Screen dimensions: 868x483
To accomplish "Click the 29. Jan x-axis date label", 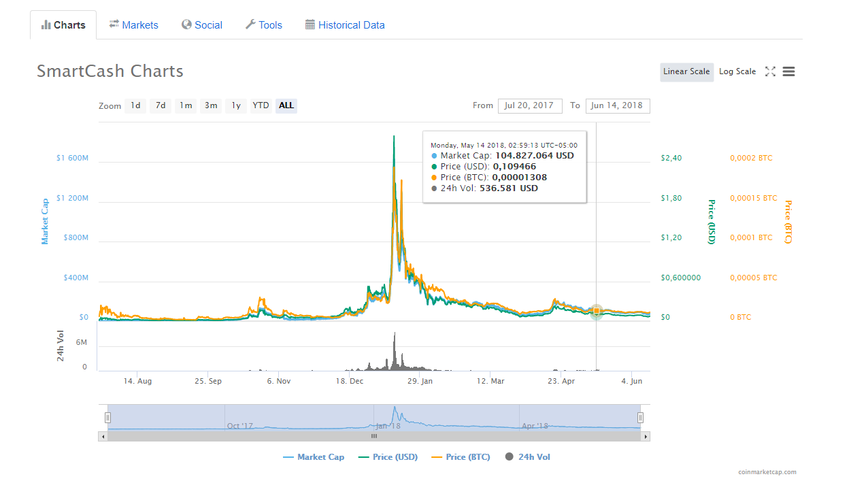I will (x=420, y=381).
